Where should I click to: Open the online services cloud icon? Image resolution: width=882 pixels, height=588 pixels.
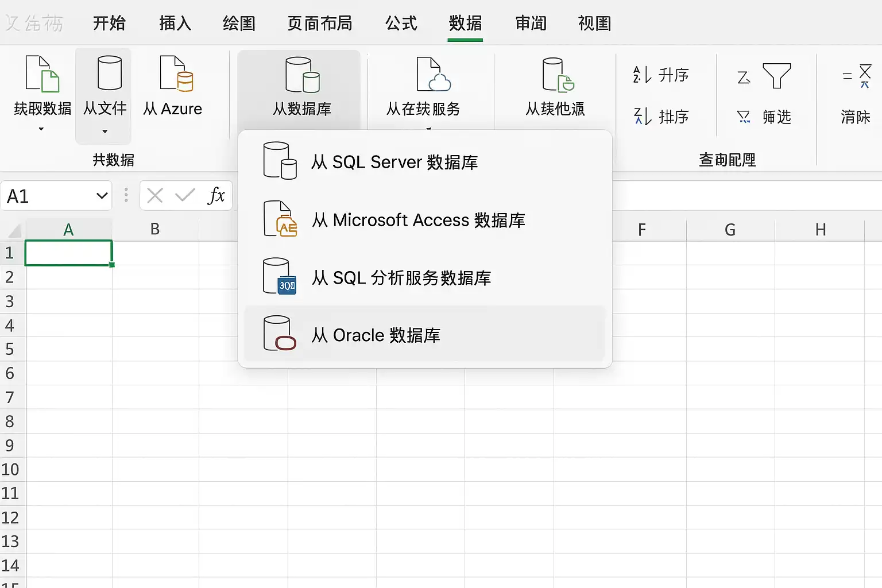click(x=434, y=74)
